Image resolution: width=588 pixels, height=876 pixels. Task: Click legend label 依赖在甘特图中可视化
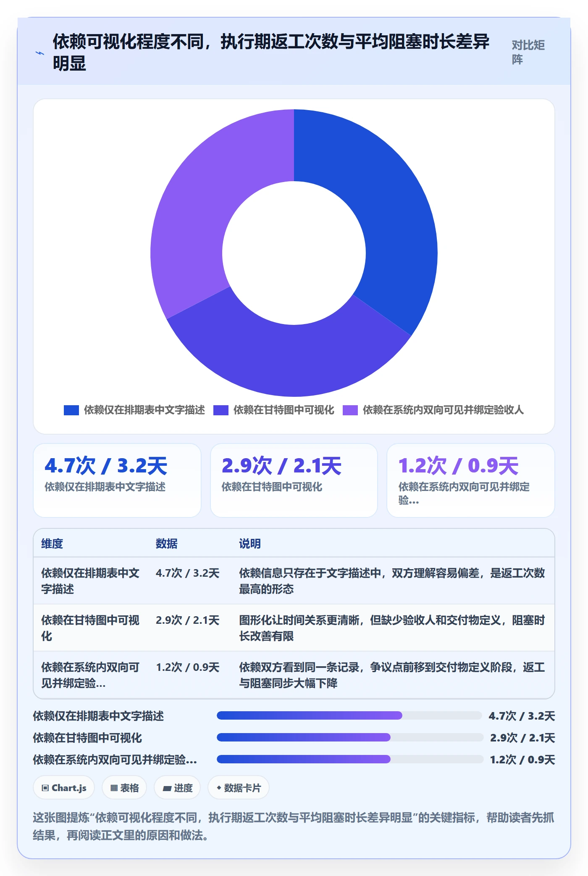(284, 410)
